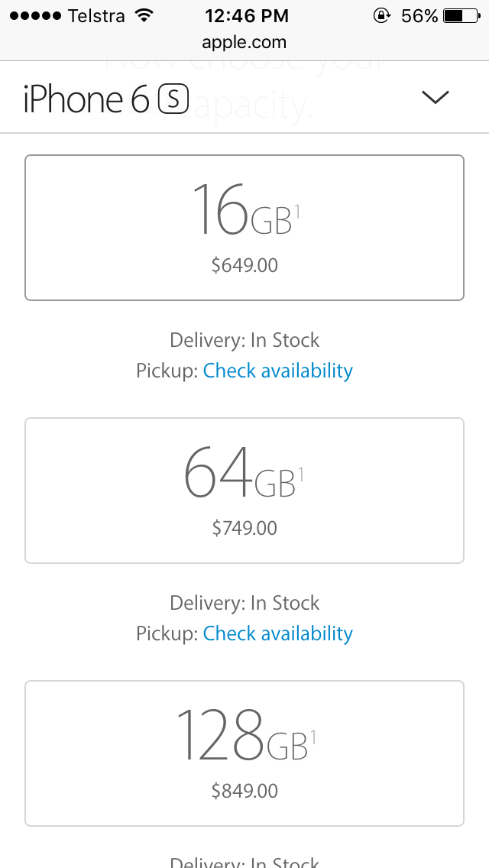
Task: Tap the Wi-Fi icon in status bar
Action: [142, 15]
